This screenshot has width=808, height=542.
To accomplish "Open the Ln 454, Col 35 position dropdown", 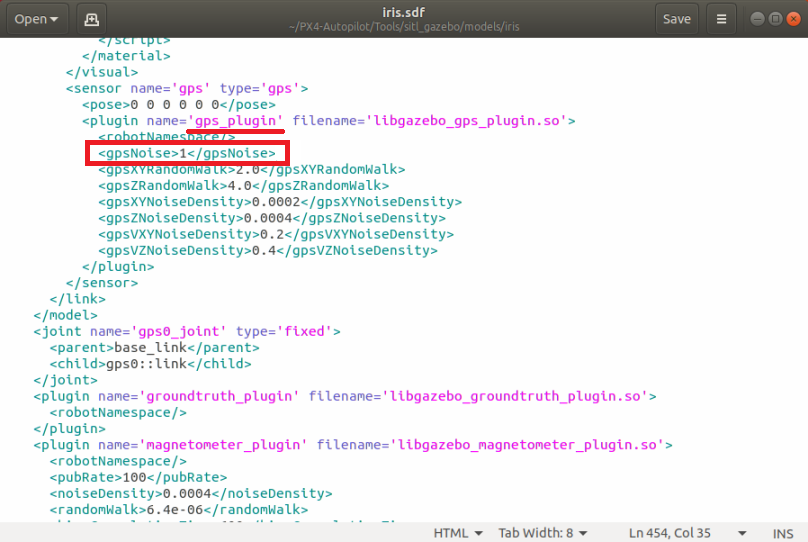I will pos(687,533).
